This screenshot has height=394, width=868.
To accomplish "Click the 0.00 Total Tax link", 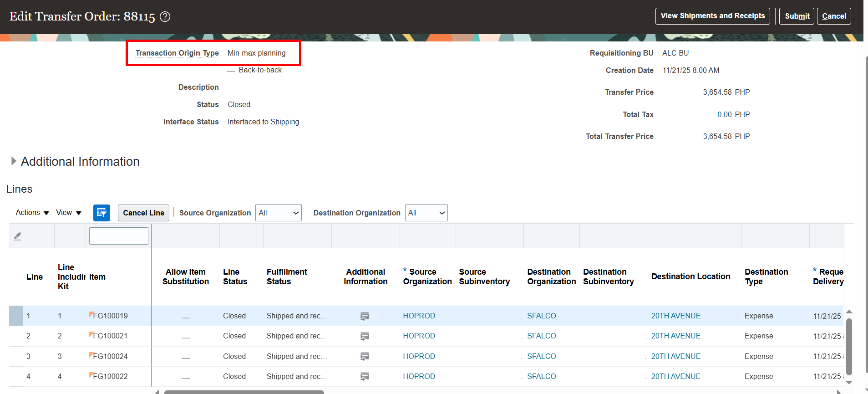I will 725,114.
